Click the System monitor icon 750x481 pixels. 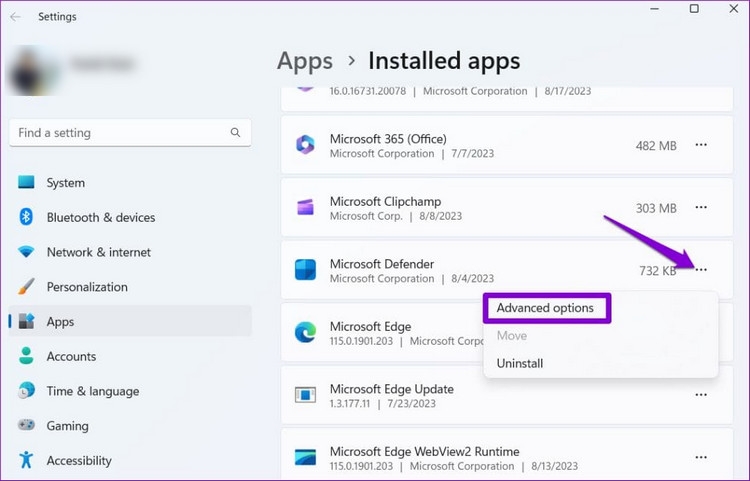[x=26, y=182]
